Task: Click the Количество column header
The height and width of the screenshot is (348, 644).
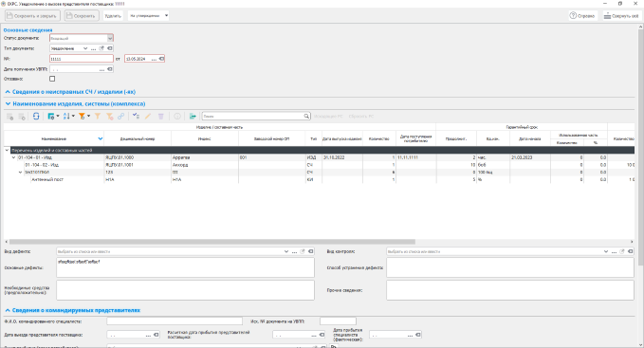Action: click(x=379, y=138)
